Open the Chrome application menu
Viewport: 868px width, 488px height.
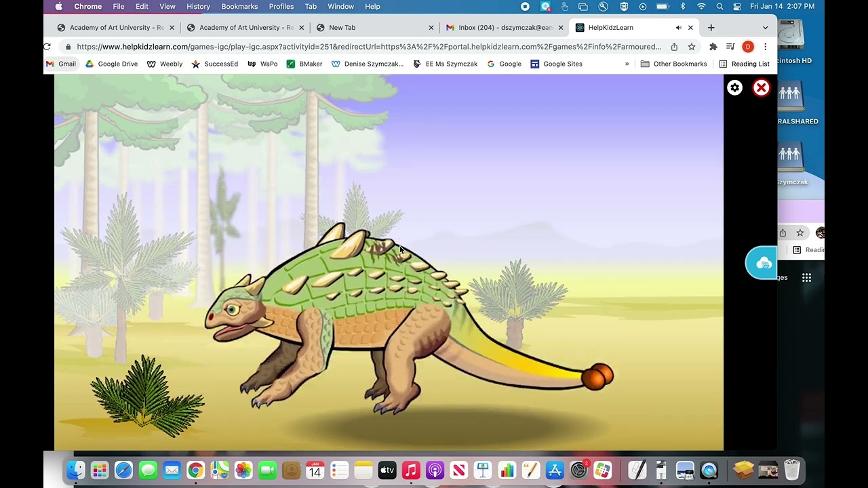[88, 6]
